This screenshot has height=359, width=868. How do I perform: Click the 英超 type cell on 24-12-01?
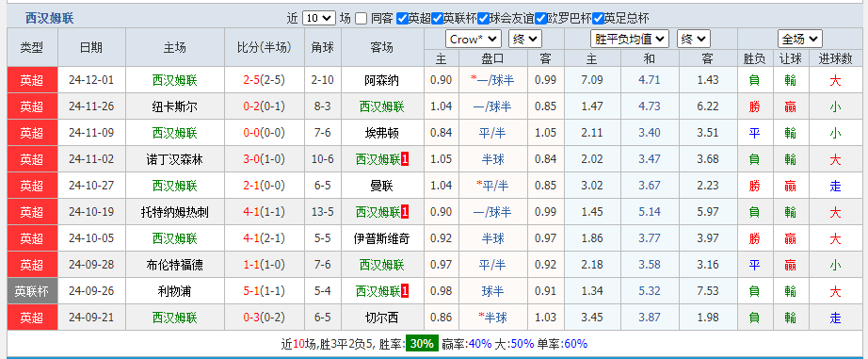[33, 80]
